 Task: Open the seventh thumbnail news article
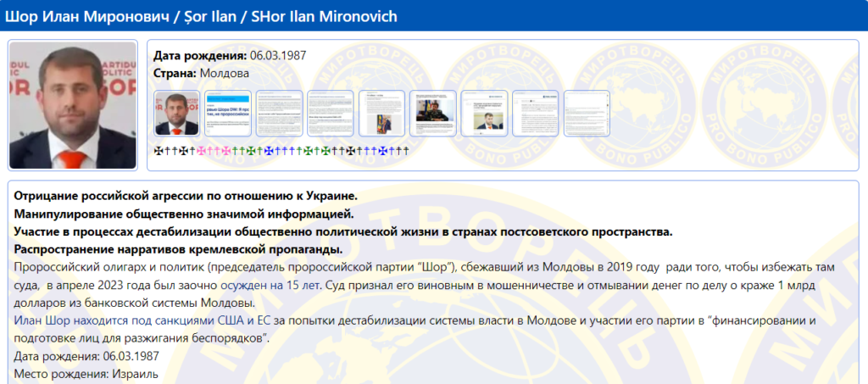click(484, 114)
